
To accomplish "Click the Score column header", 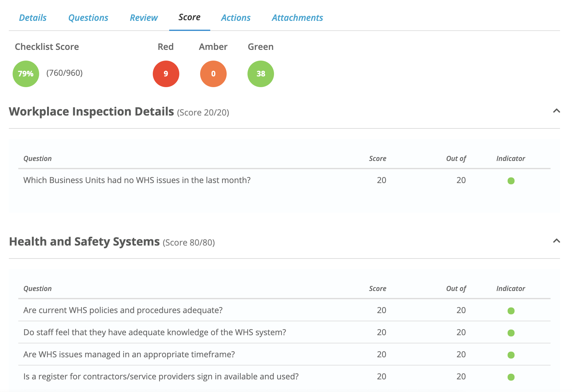I will tap(378, 158).
